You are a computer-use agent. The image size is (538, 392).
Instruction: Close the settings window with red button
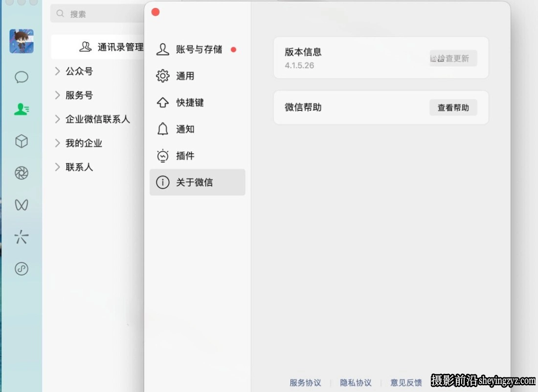(x=156, y=12)
